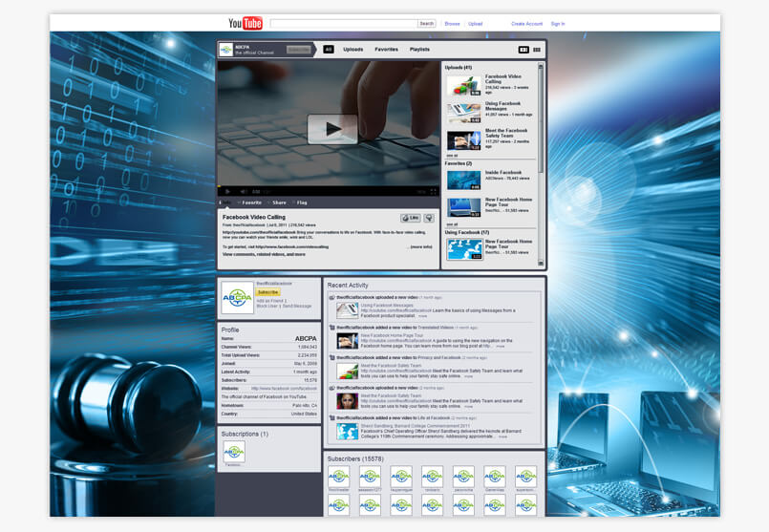Open the Sheryl Sandberg Barnard College activity thumbnail
The width and height of the screenshot is (769, 532).
coord(347,431)
